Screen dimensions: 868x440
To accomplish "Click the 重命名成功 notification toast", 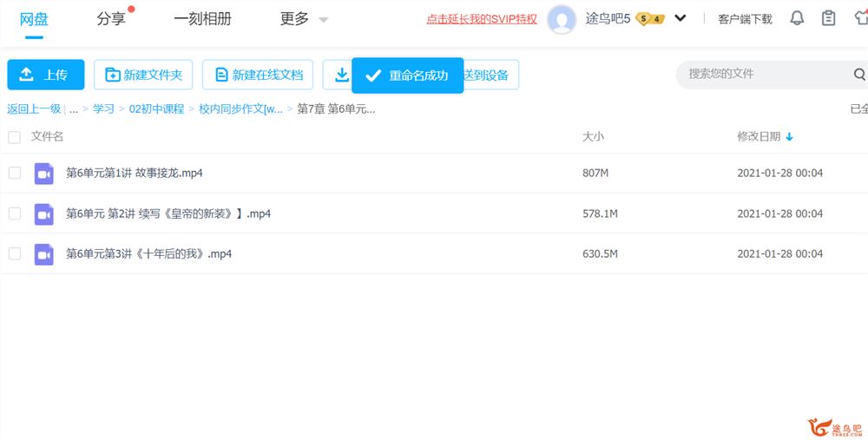I will click(x=407, y=76).
